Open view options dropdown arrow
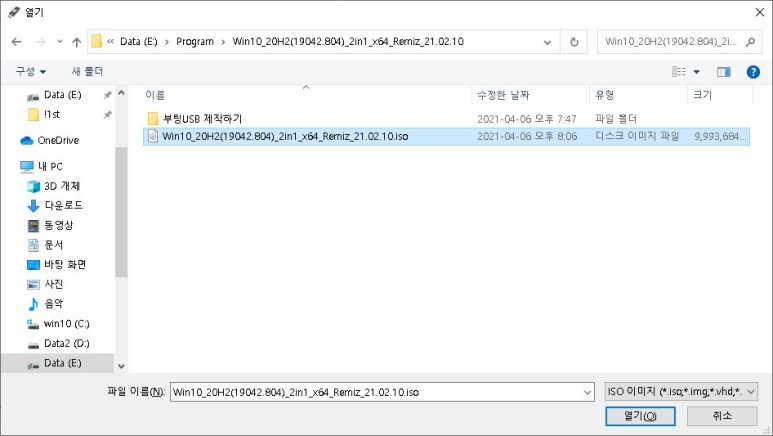 pos(697,72)
